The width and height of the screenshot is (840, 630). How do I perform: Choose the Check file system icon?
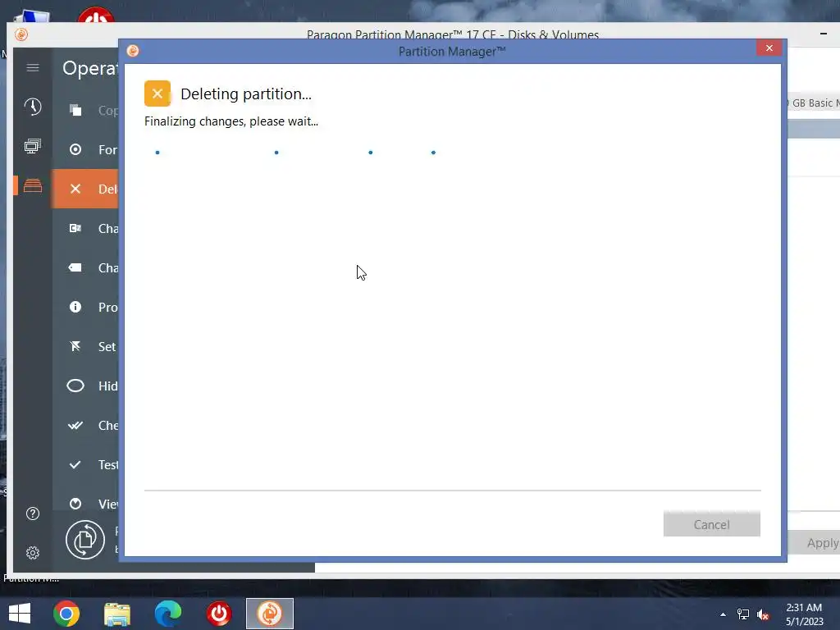(x=75, y=426)
